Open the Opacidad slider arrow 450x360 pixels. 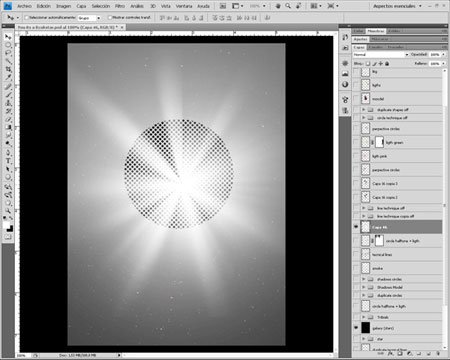[443, 54]
